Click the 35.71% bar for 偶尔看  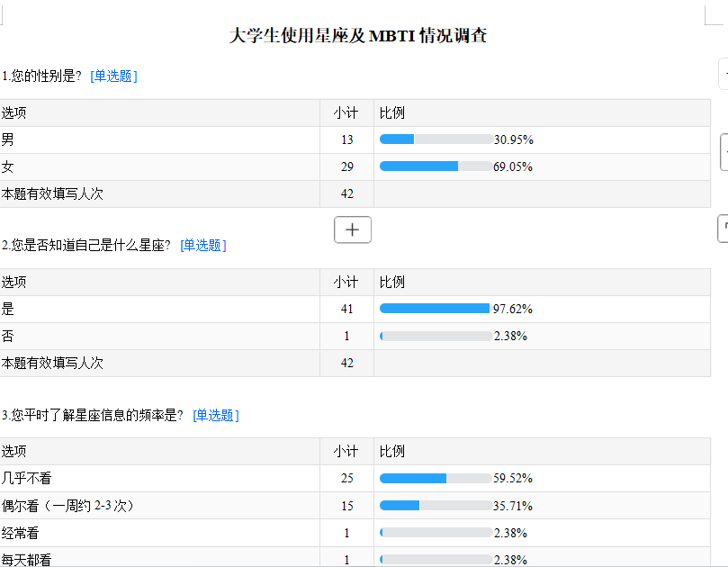tap(436, 505)
